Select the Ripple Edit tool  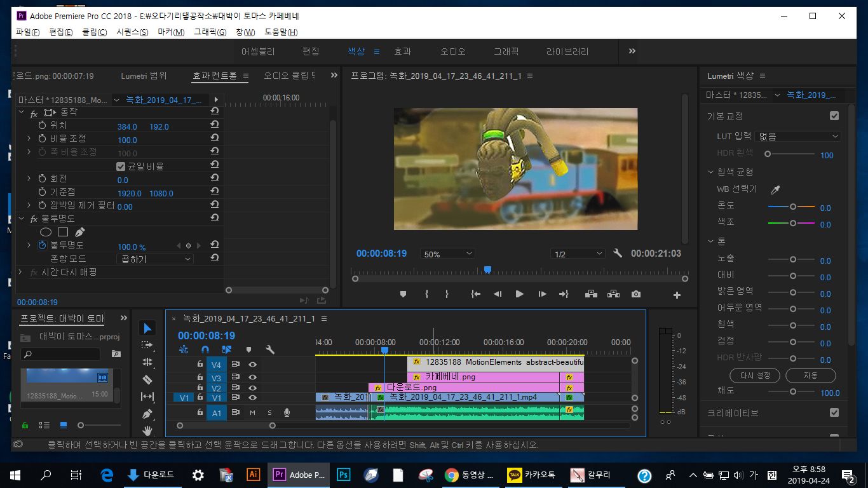click(x=147, y=362)
